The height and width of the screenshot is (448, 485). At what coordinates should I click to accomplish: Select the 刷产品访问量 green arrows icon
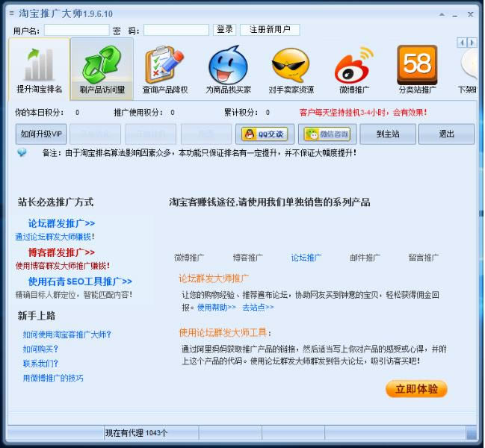click(x=102, y=69)
